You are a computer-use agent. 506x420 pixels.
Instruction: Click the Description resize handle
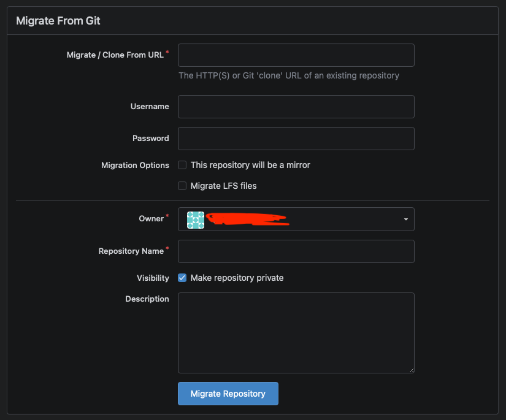point(412,370)
